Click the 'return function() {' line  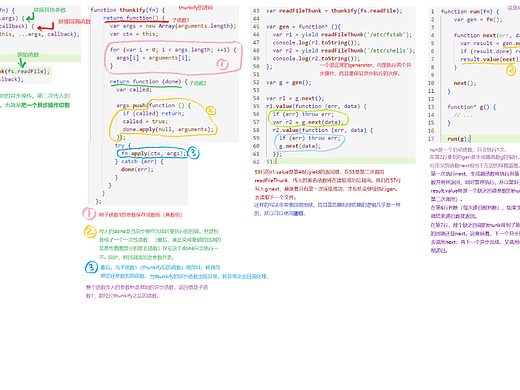pyautogui.click(x=134, y=18)
